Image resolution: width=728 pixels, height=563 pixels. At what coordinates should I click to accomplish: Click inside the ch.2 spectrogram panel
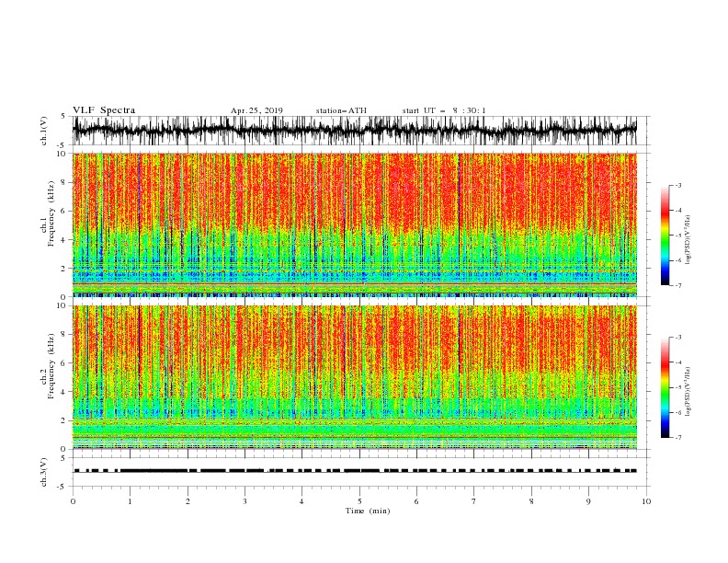point(355,377)
